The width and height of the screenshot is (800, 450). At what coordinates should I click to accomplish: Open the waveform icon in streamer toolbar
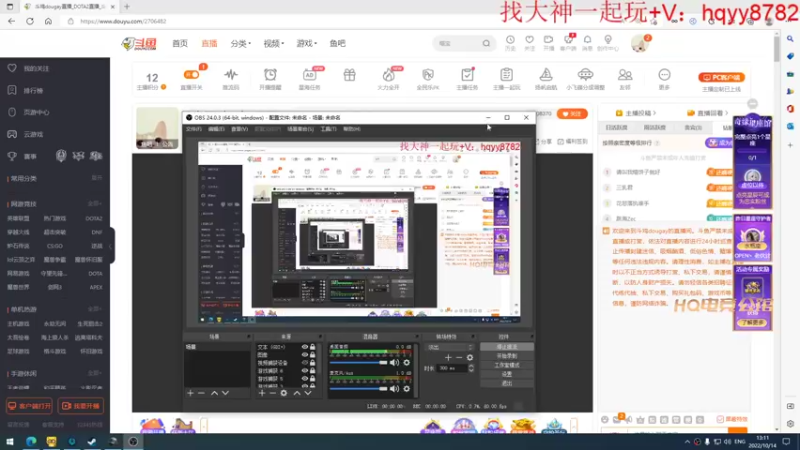pyautogui.click(x=231, y=74)
